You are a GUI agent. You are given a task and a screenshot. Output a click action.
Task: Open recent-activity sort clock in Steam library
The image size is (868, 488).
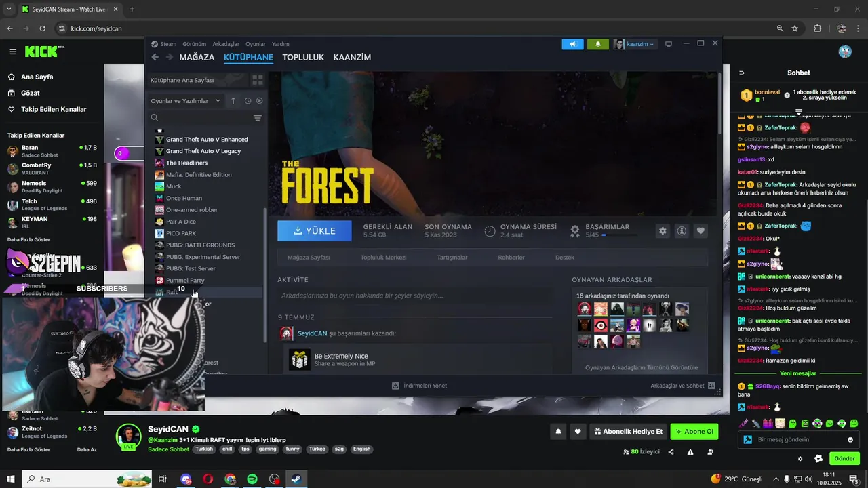click(x=248, y=100)
